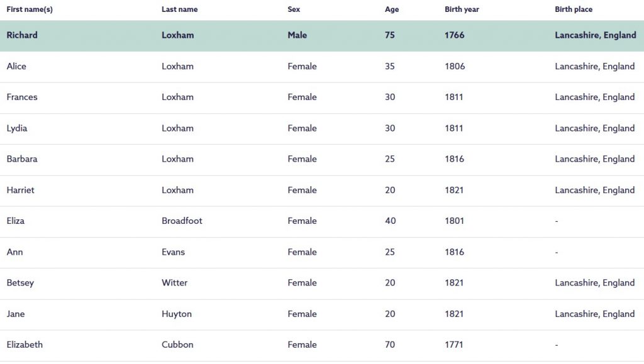Select age 70 in Elizabeth's row
Screen dimensions: 644x364
click(390, 345)
